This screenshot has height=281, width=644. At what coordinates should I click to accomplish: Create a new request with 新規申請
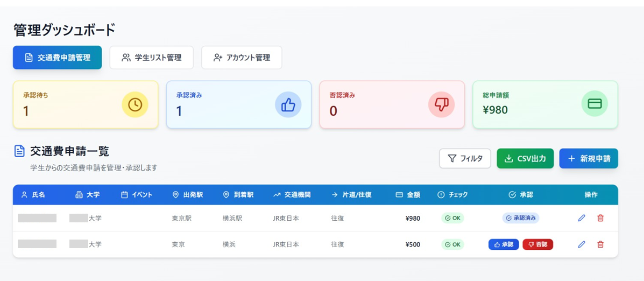pyautogui.click(x=589, y=159)
